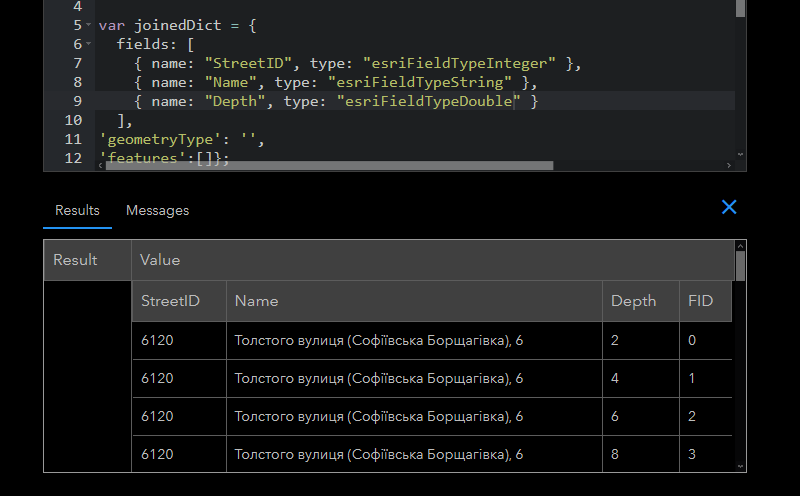Viewport: 800px width, 496px height.
Task: Click the results table scroll up arrow
Action: tap(740, 245)
